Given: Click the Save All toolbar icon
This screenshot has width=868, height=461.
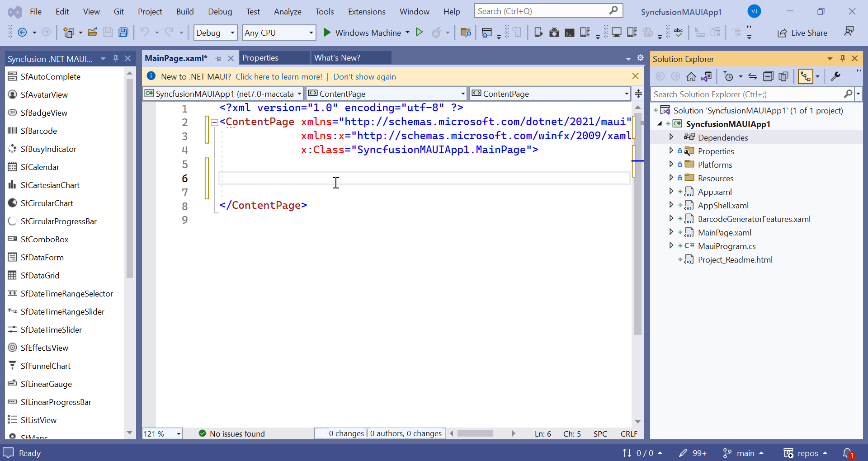Looking at the screenshot, I should [x=123, y=33].
